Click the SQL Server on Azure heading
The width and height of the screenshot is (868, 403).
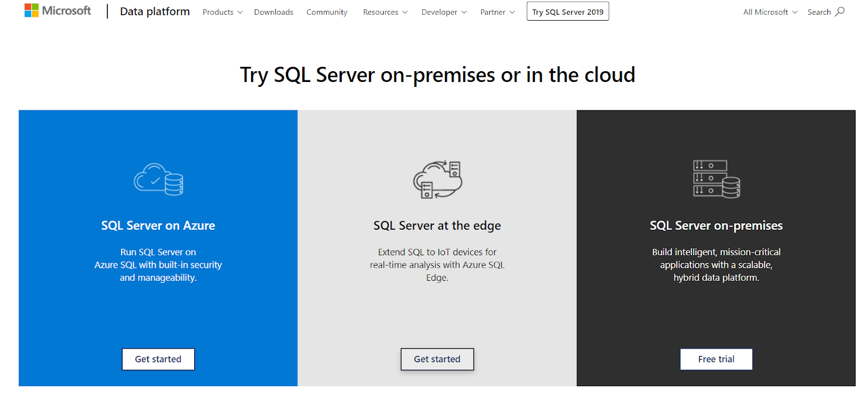158,225
